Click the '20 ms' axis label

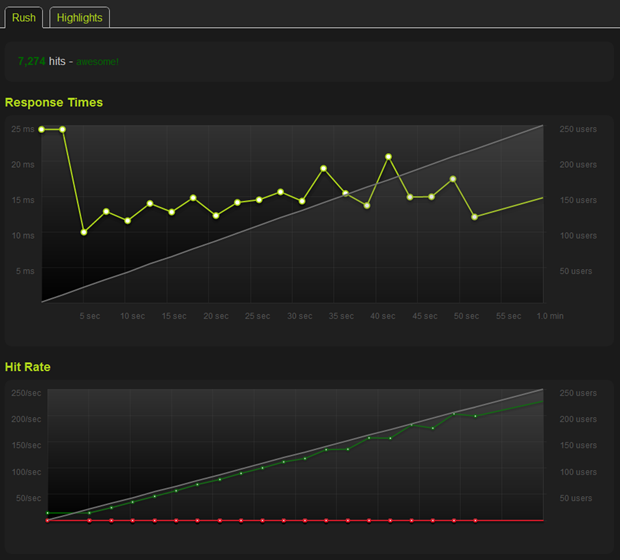(x=23, y=165)
